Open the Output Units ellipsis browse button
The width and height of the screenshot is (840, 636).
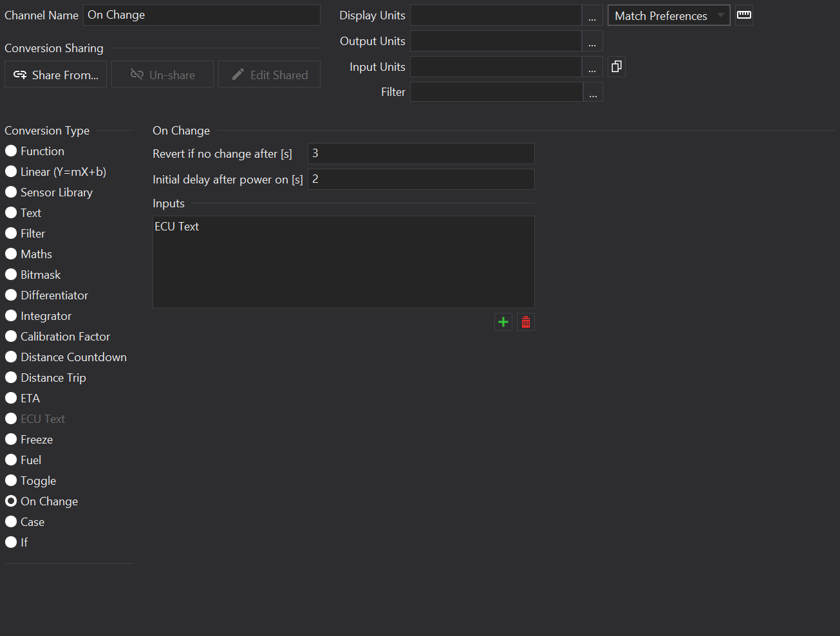592,41
